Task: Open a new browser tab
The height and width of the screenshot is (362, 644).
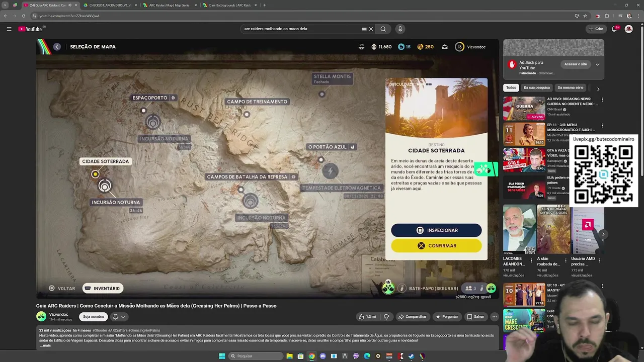Action: pos(265,5)
